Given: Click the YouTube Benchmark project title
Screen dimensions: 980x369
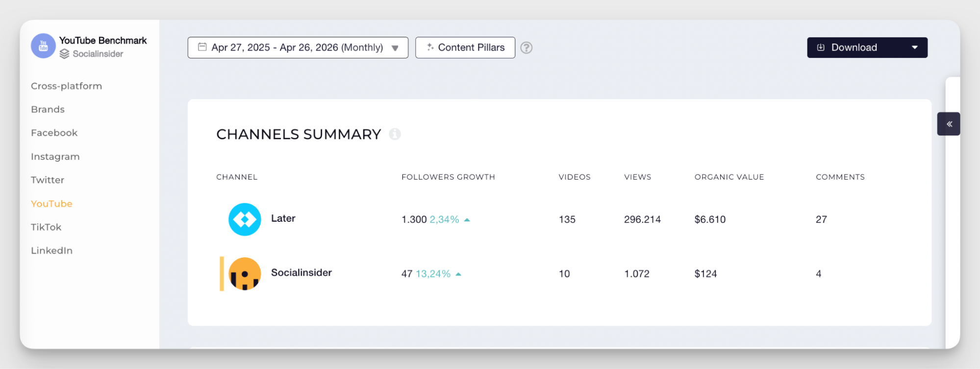Looking at the screenshot, I should [103, 40].
